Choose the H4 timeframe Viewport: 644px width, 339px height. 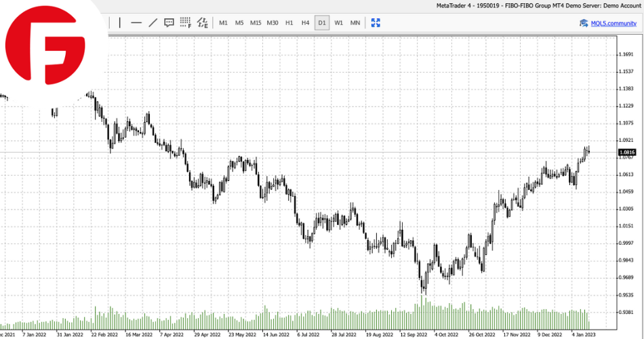point(306,23)
